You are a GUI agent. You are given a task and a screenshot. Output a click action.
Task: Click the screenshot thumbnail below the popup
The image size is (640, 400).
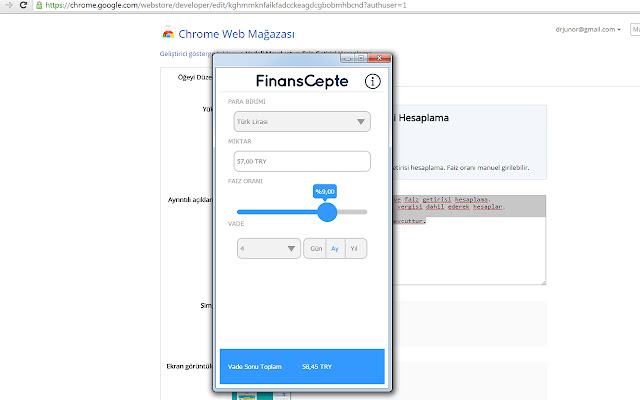pyautogui.click(x=261, y=396)
